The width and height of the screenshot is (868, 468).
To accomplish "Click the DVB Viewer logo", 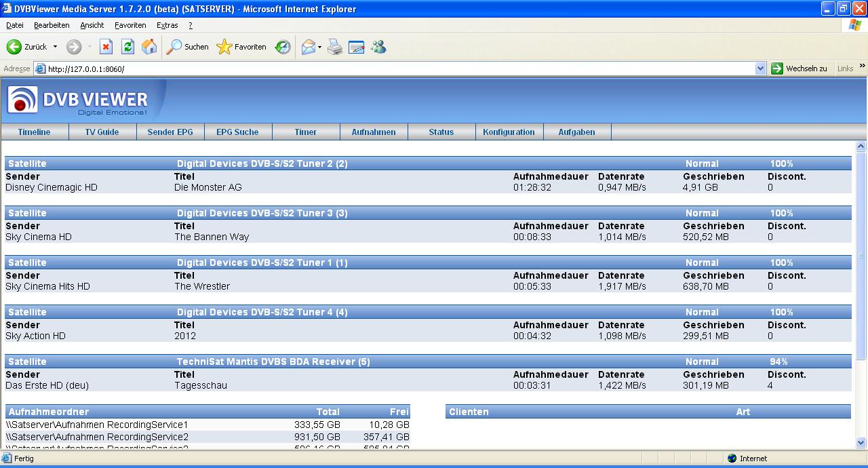I will click(78, 100).
